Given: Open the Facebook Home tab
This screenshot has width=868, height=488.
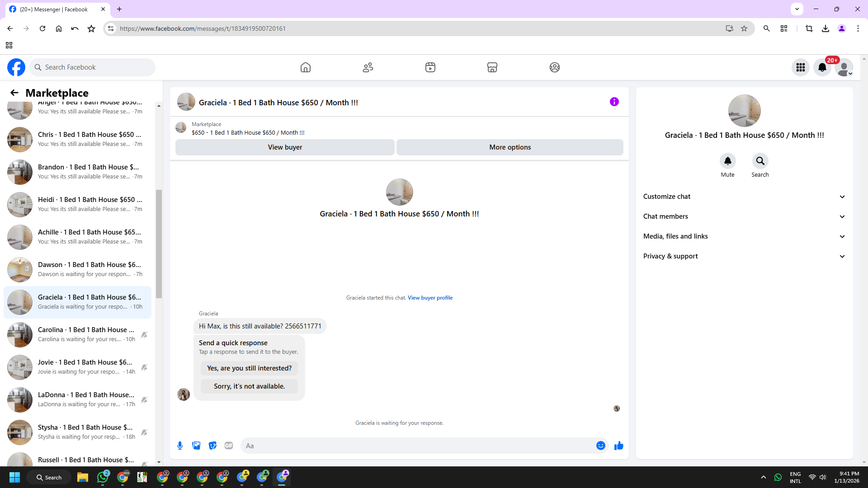Looking at the screenshot, I should point(306,67).
